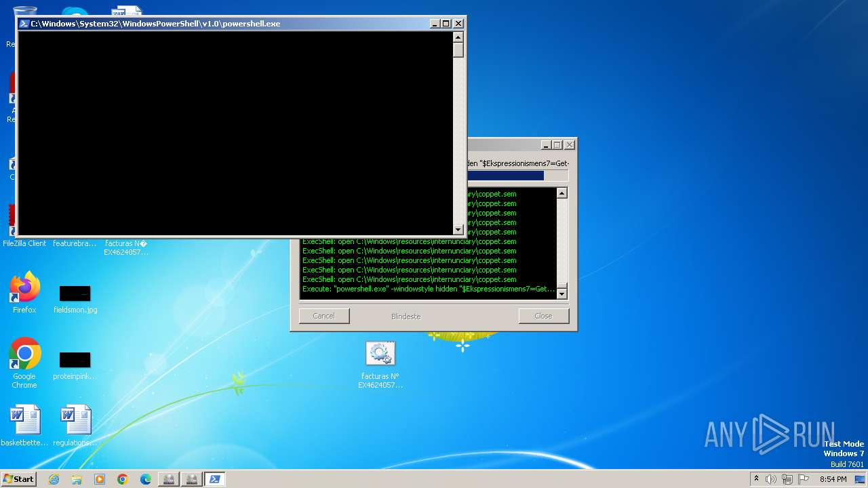Screen dimensions: 868x488
Task: Minimize the installer dialog window
Action: pyautogui.click(x=546, y=145)
